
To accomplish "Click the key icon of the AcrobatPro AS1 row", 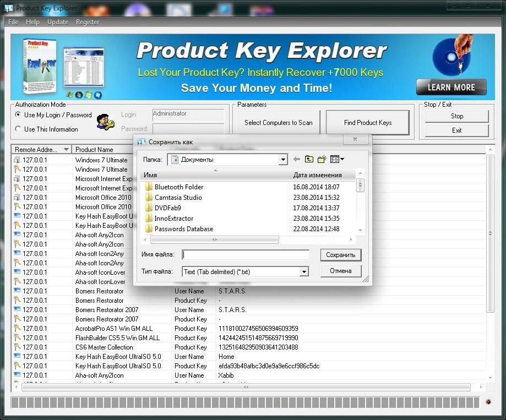I will [x=17, y=329].
